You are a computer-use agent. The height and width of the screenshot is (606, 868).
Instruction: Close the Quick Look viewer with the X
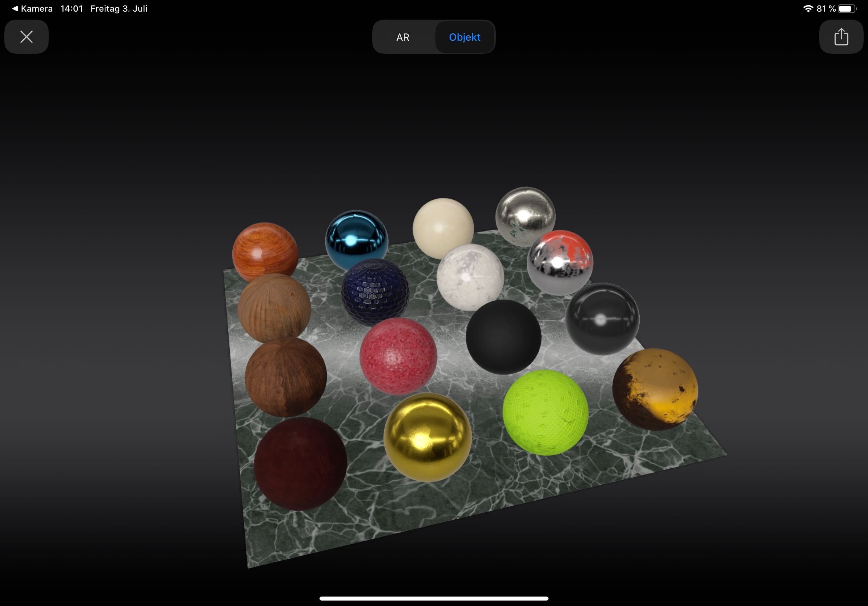pos(26,37)
